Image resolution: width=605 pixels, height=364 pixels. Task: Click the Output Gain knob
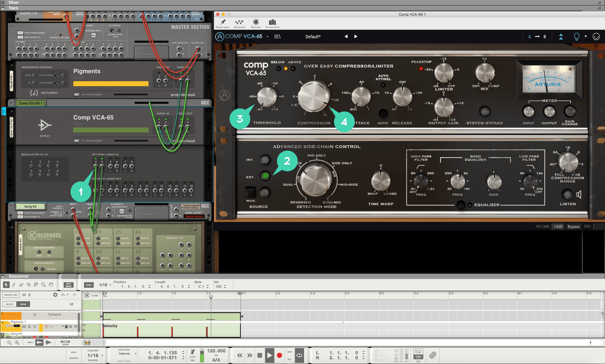click(x=444, y=107)
